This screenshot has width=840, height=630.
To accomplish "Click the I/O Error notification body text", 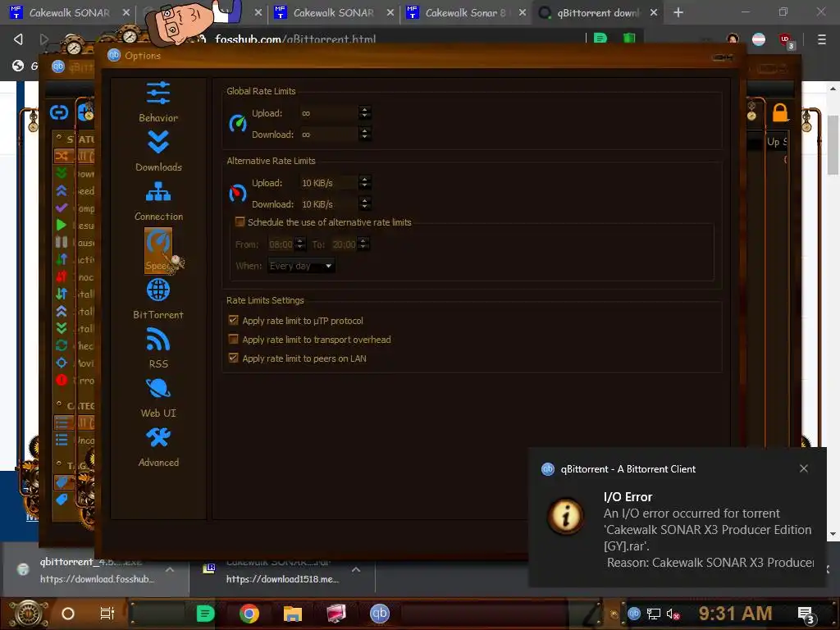I will pyautogui.click(x=708, y=538).
